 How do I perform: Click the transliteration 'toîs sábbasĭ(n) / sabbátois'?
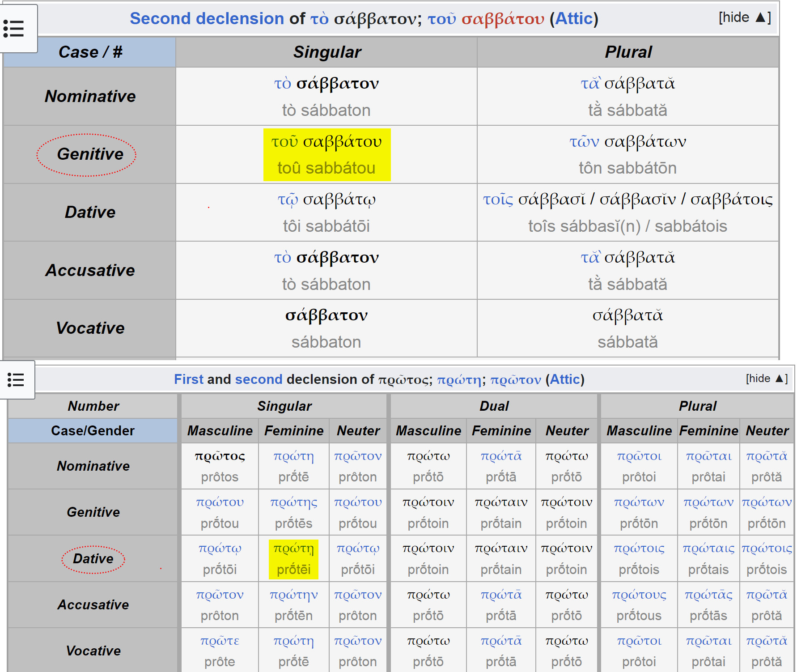click(x=627, y=226)
